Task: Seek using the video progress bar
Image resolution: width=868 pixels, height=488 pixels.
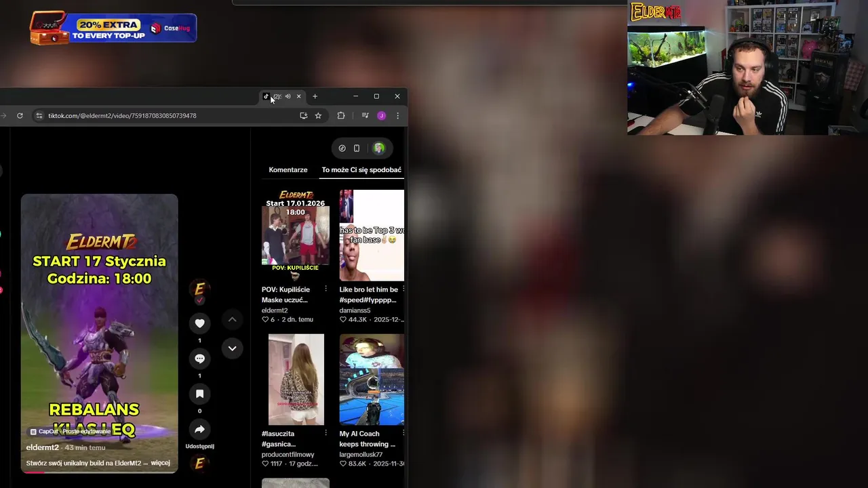Action: click(99, 472)
